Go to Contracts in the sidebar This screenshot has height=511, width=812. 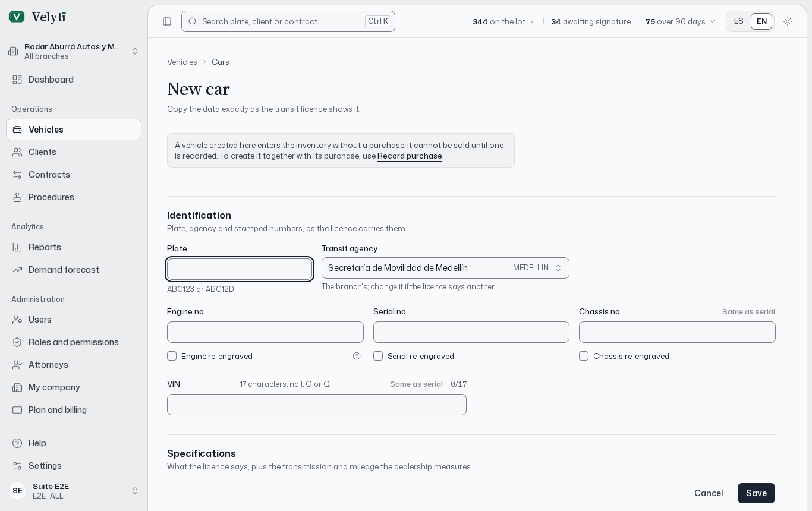[74, 175]
